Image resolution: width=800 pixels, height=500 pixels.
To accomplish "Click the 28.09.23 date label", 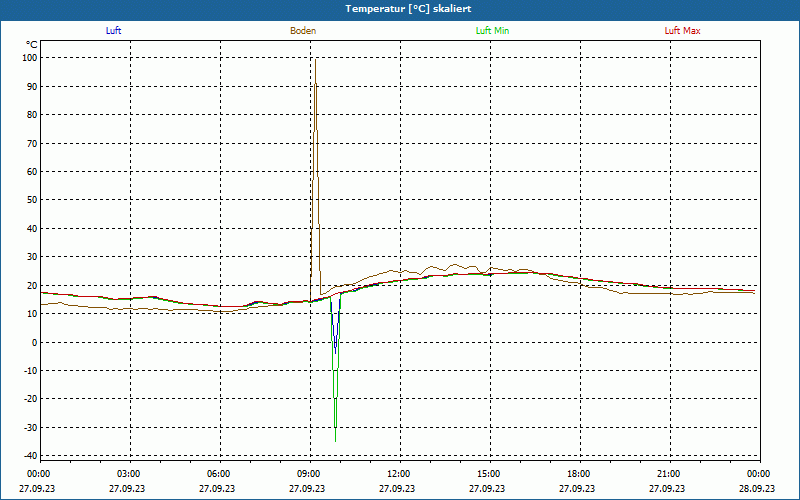I will click(x=757, y=488).
